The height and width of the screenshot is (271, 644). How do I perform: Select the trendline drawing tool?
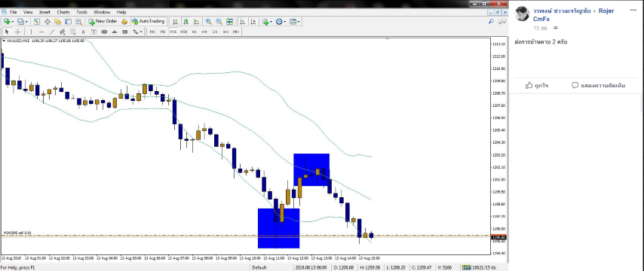[x=52, y=32]
